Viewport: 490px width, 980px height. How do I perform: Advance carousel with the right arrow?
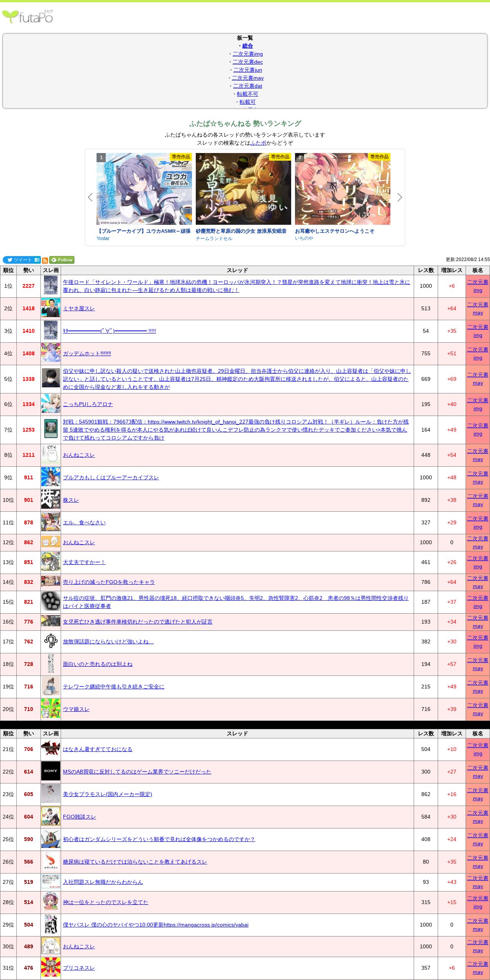pos(400,197)
